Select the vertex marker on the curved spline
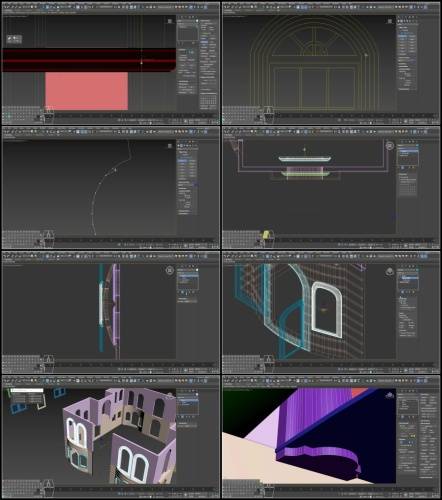This screenshot has height=500, width=442. 115,170
